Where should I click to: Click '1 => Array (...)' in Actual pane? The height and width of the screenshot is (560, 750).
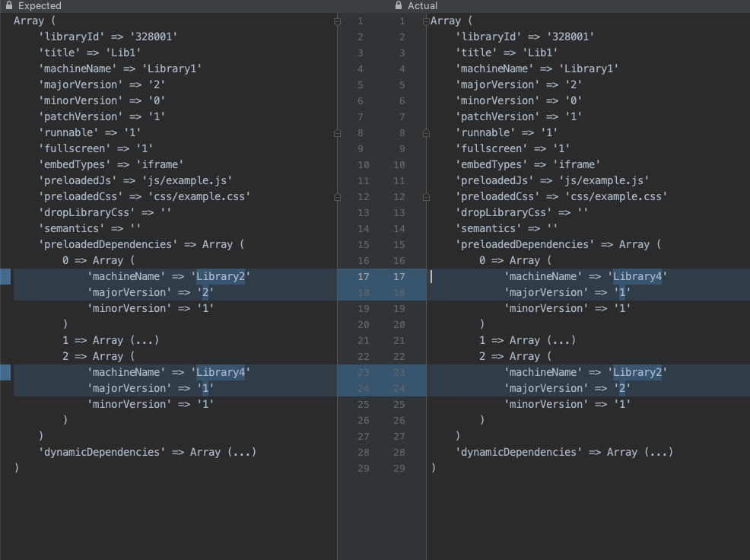(528, 340)
